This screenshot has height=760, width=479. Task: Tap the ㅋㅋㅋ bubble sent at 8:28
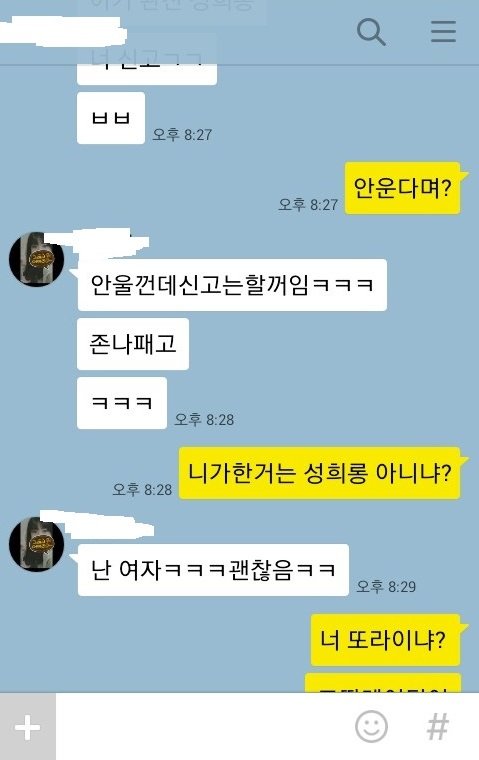122,403
